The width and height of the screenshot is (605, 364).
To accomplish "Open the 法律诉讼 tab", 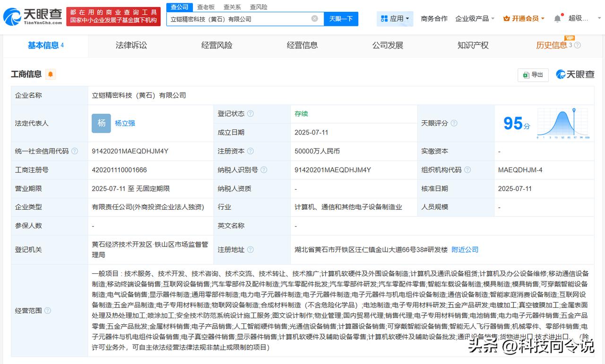I will click(131, 45).
